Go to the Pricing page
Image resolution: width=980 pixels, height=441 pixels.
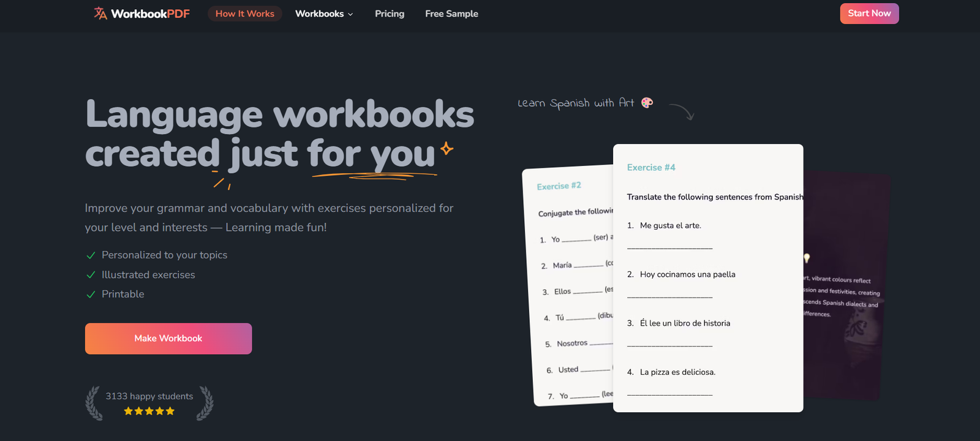pyautogui.click(x=390, y=13)
